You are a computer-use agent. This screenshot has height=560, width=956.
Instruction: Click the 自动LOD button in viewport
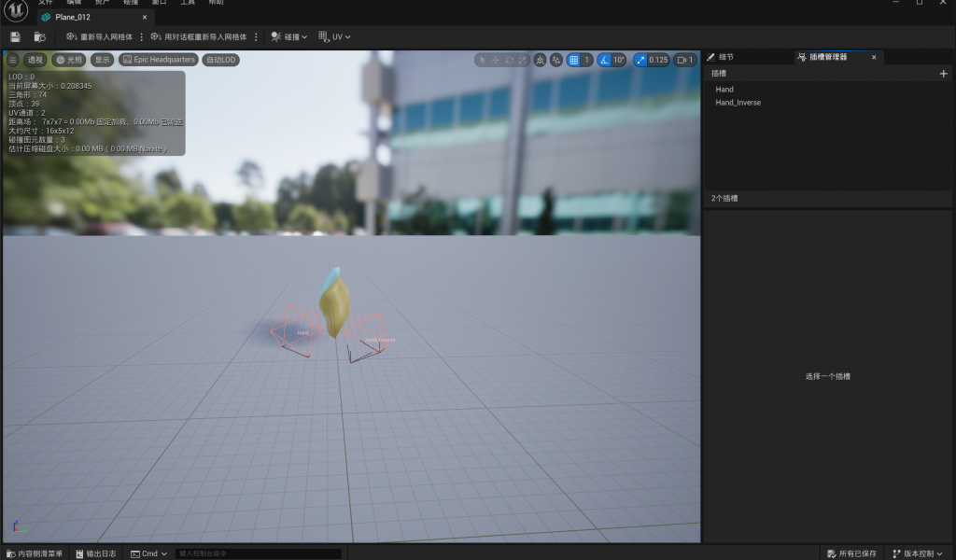click(221, 60)
